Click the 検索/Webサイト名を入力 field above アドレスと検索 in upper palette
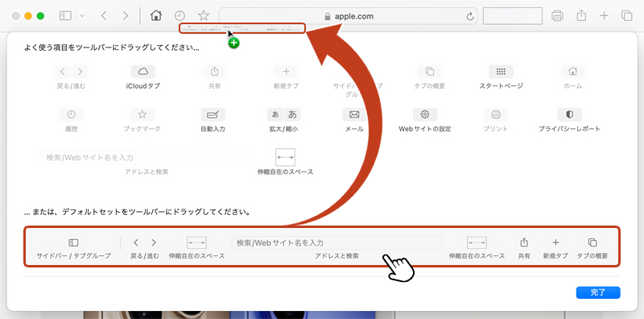Image resolution: width=644 pixels, height=319 pixels. tap(147, 157)
